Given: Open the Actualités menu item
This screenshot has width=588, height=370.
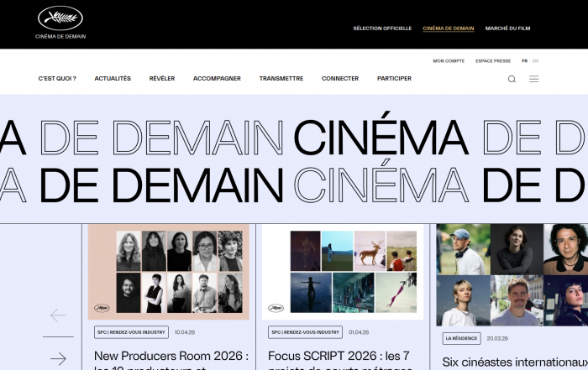Looking at the screenshot, I should click(x=113, y=78).
